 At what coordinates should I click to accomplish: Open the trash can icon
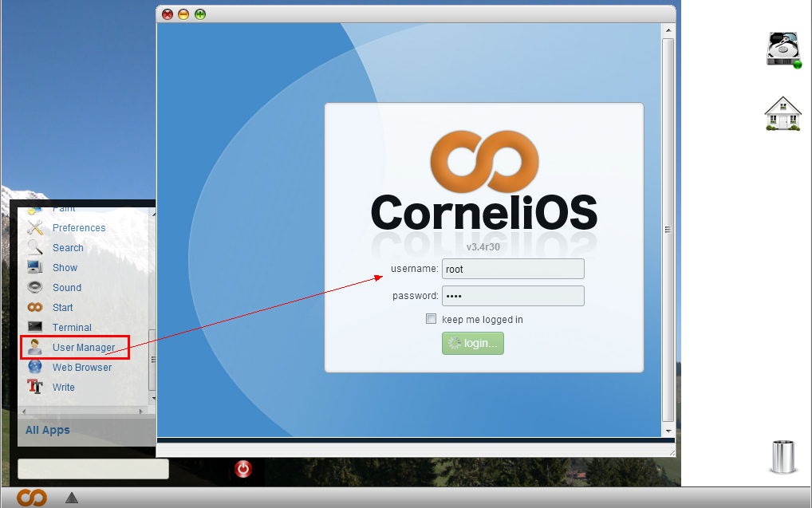tap(782, 456)
